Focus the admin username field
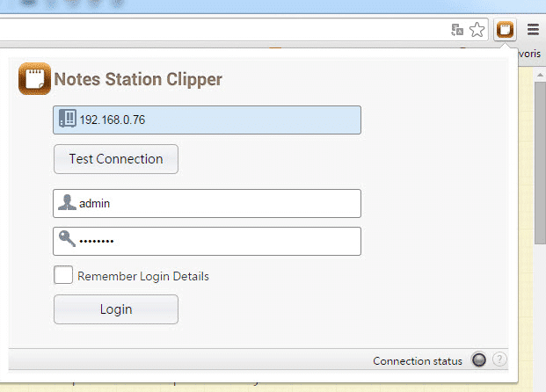The width and height of the screenshot is (546, 392). coord(207,204)
